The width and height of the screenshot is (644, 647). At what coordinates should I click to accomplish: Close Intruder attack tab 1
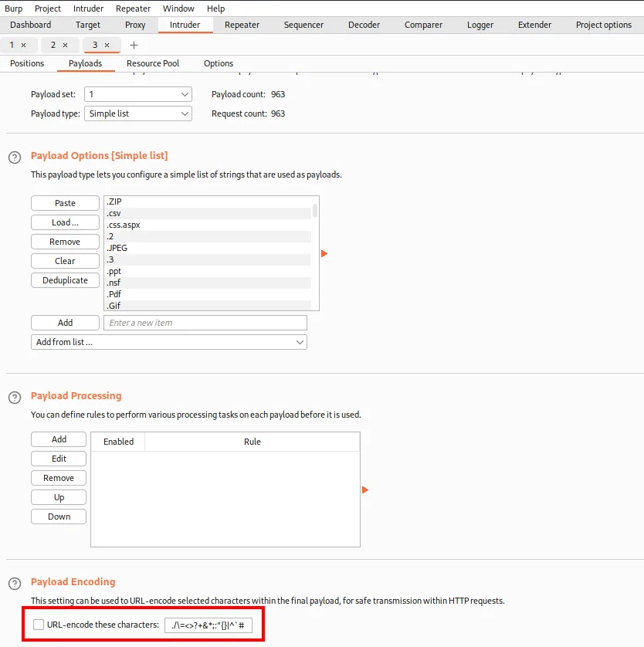click(x=23, y=45)
